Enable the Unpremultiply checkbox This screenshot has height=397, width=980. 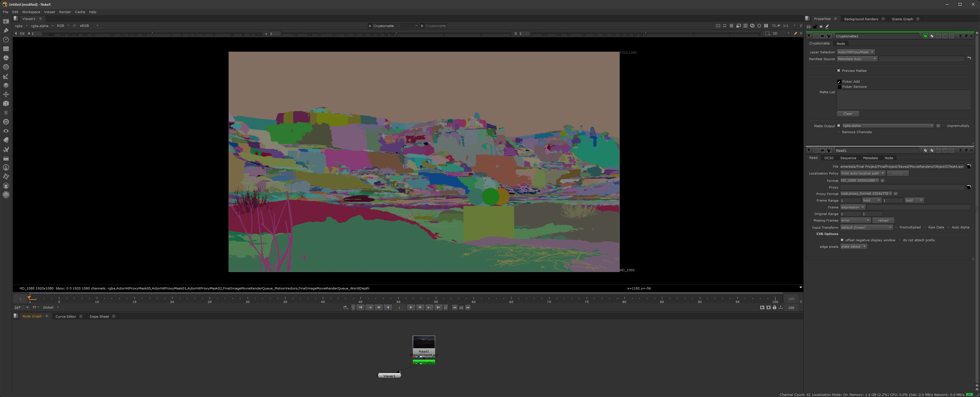[944, 125]
